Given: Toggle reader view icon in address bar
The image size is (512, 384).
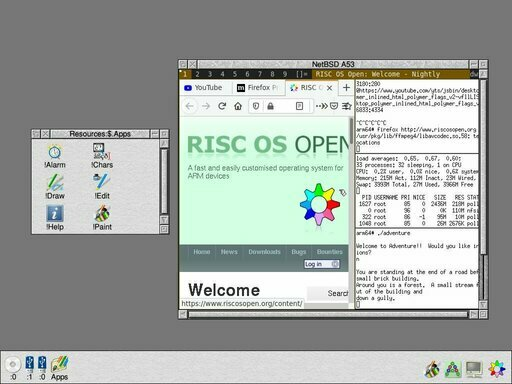Looking at the screenshot, I should pos(299,106).
